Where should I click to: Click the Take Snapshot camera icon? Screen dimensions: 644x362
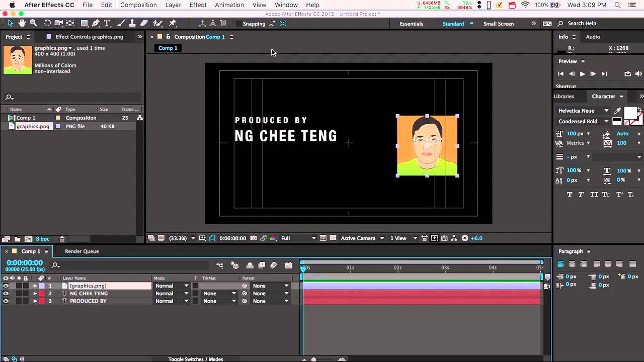[x=254, y=238]
